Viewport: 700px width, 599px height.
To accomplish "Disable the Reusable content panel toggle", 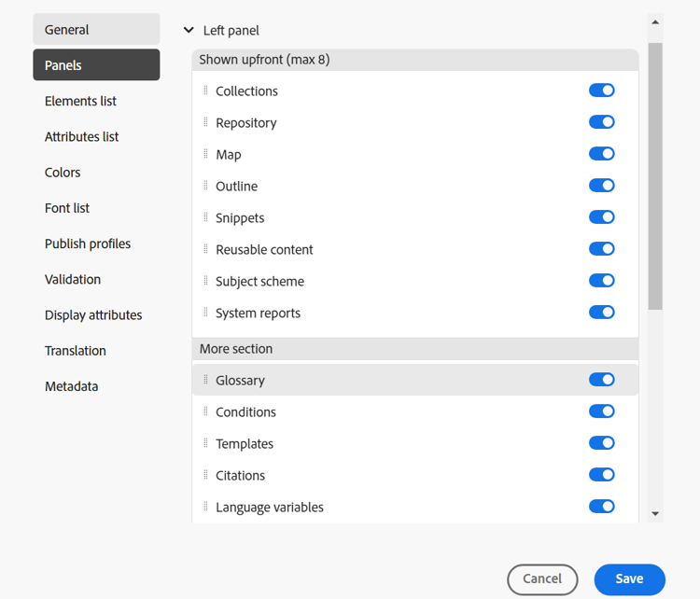I will (601, 249).
